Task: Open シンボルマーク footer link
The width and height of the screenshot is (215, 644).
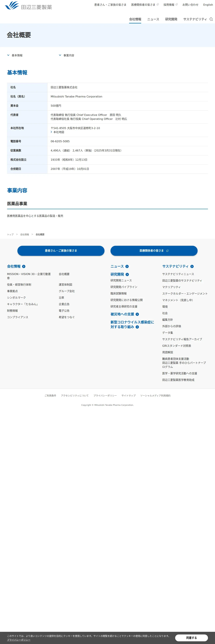Action: click(16, 297)
